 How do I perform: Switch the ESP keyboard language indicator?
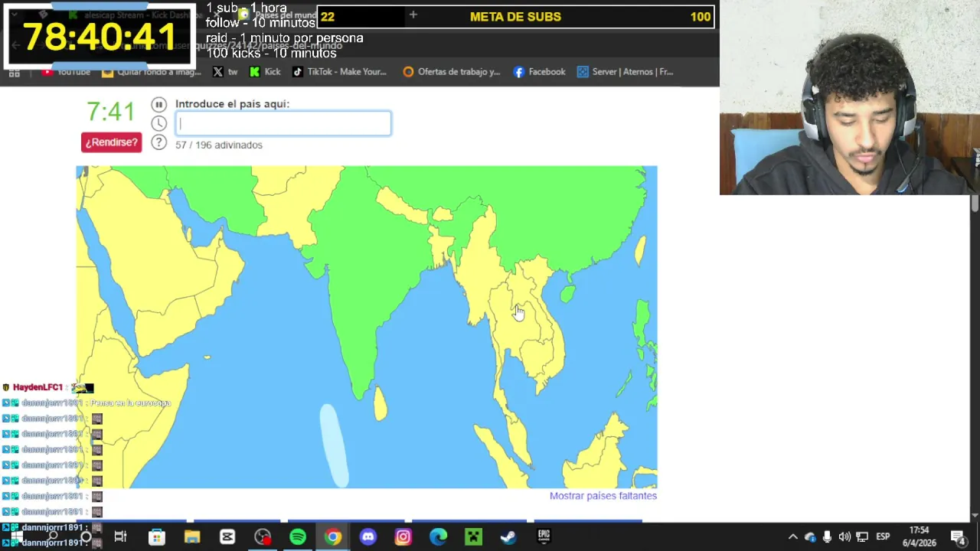point(883,537)
